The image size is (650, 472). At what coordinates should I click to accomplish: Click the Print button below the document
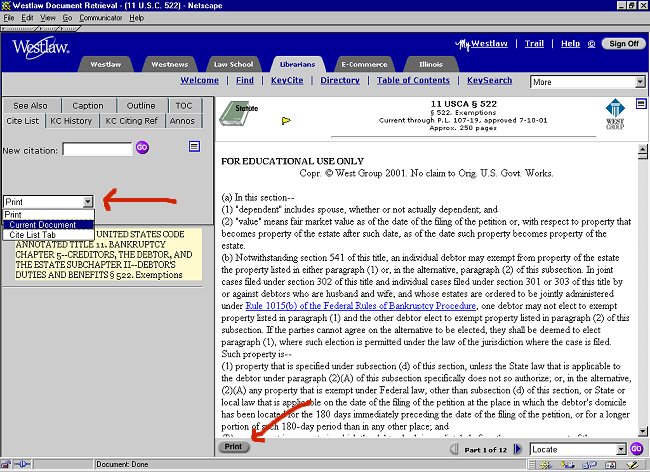coord(233,446)
